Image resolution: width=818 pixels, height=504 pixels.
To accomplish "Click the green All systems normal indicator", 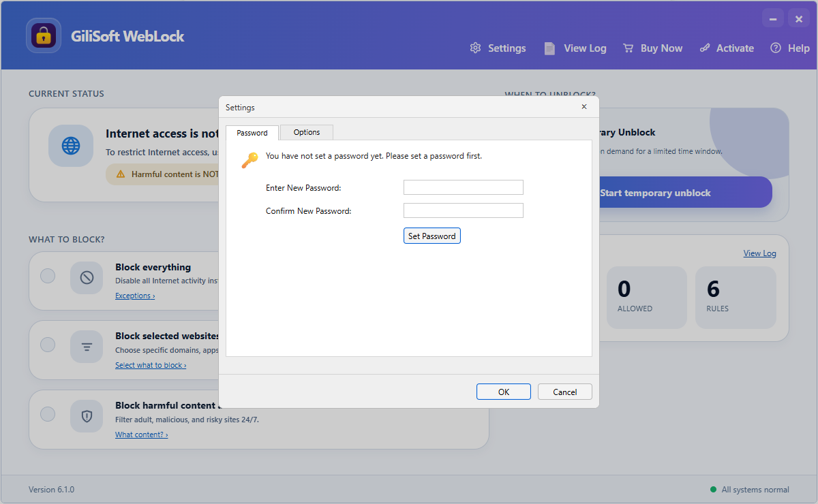I will point(713,490).
